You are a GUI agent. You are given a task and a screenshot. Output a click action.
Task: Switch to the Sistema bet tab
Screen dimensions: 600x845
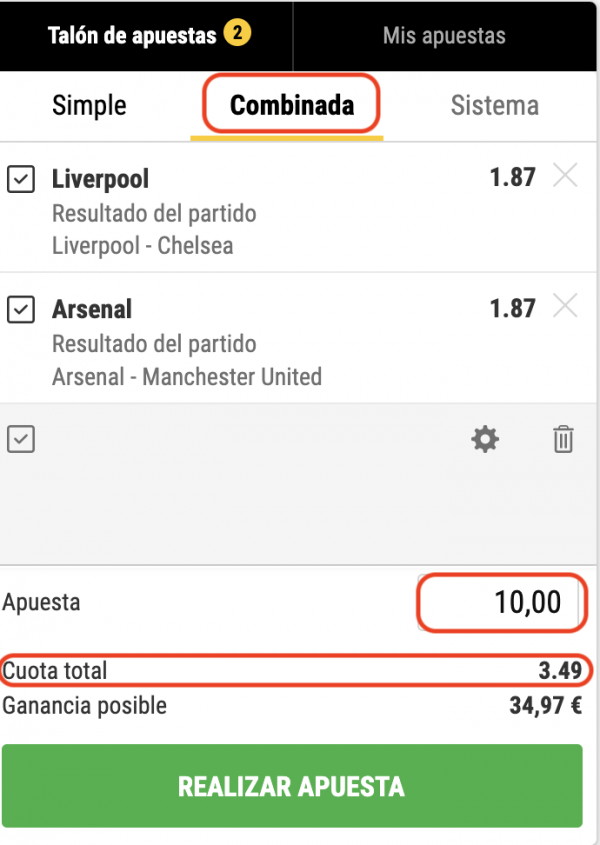[x=494, y=105]
